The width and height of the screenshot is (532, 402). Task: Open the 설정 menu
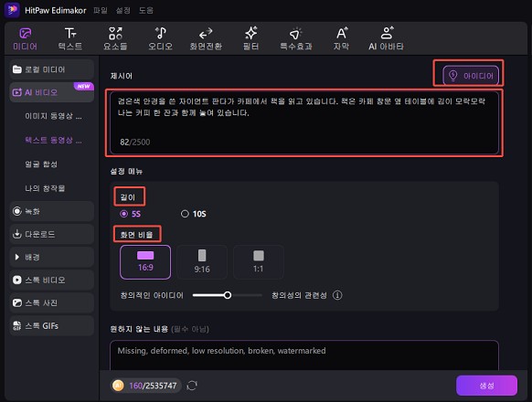click(122, 10)
